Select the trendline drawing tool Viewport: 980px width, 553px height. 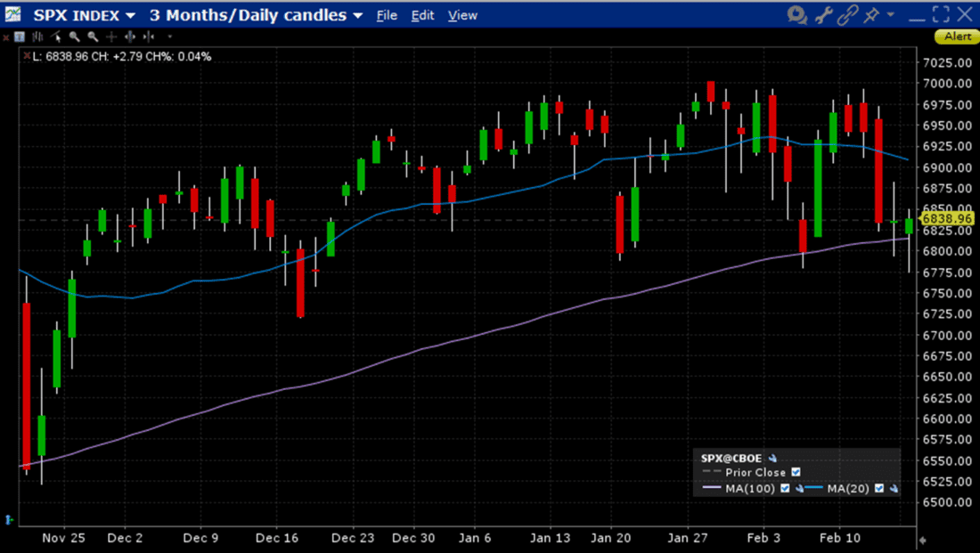pos(55,37)
